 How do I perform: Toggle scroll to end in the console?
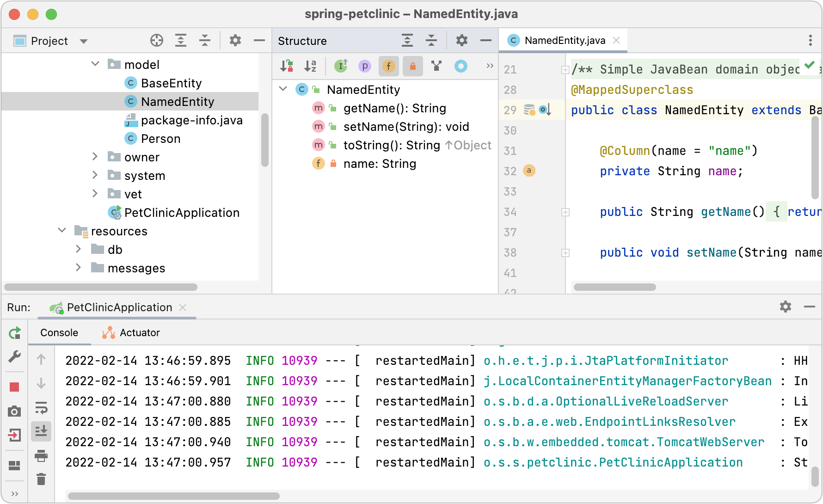point(41,431)
